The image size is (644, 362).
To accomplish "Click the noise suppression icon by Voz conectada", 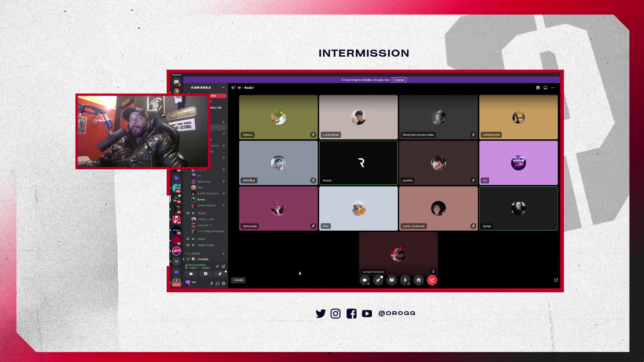I will tap(217, 266).
